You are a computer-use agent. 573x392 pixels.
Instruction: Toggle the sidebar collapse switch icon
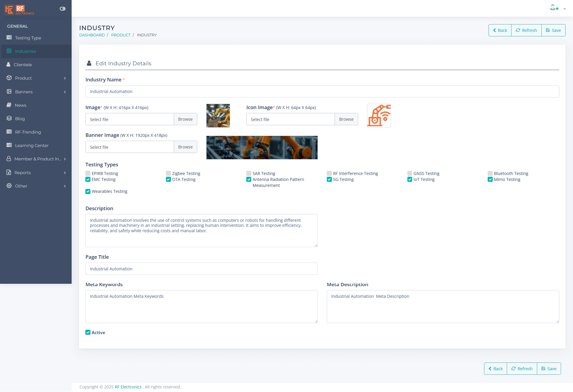pyautogui.click(x=63, y=9)
